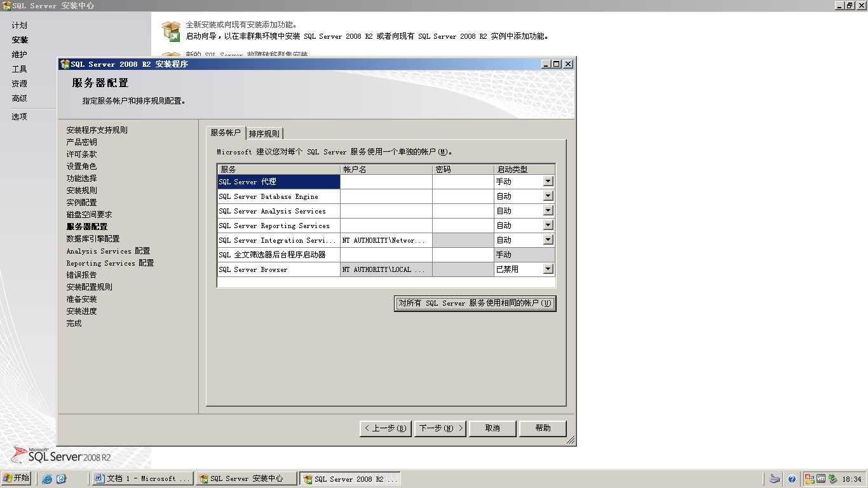Select the SQL Server 代理 service row
868x488 pixels.
click(278, 182)
